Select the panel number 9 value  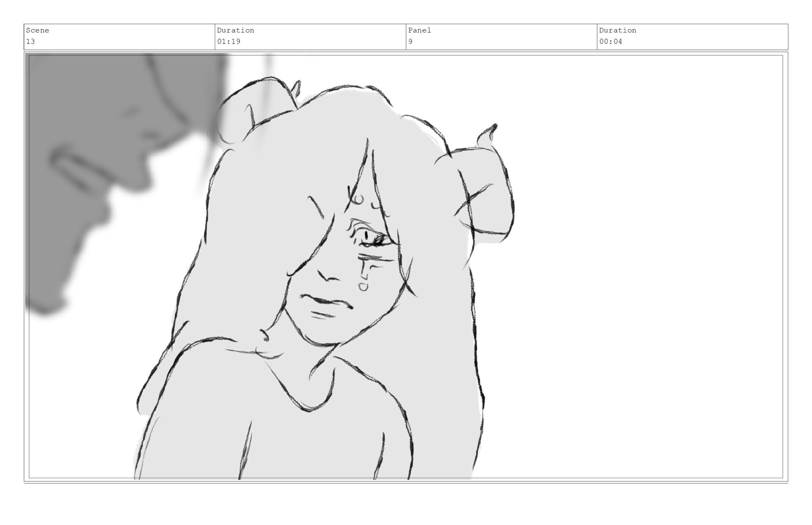click(x=411, y=41)
